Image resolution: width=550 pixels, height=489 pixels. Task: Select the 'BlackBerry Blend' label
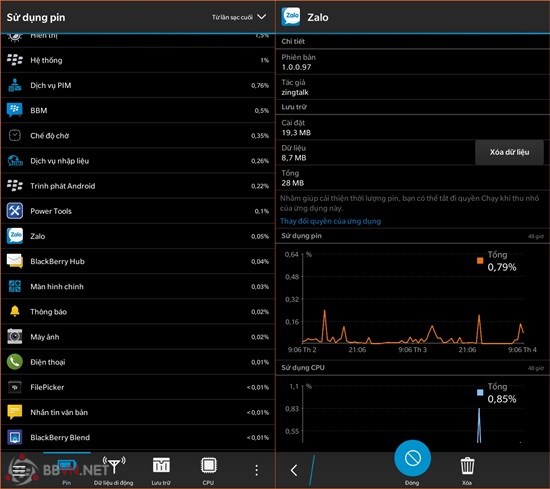pyautogui.click(x=60, y=437)
